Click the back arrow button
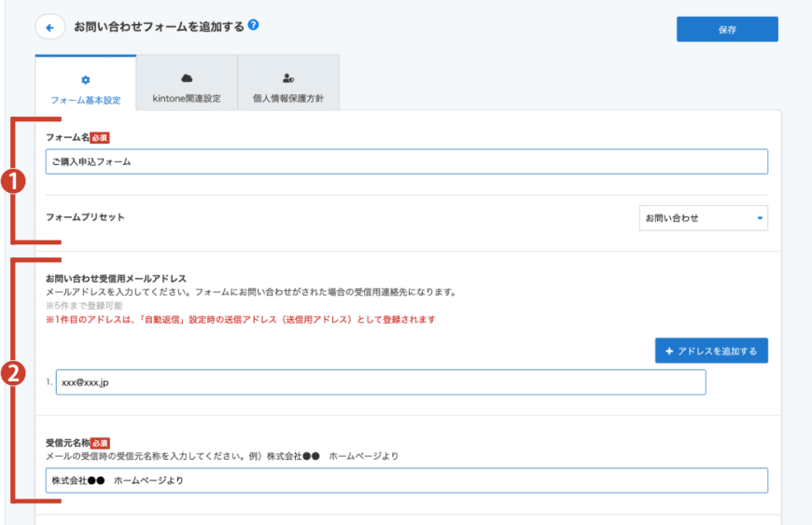The image size is (812, 525). point(50,27)
